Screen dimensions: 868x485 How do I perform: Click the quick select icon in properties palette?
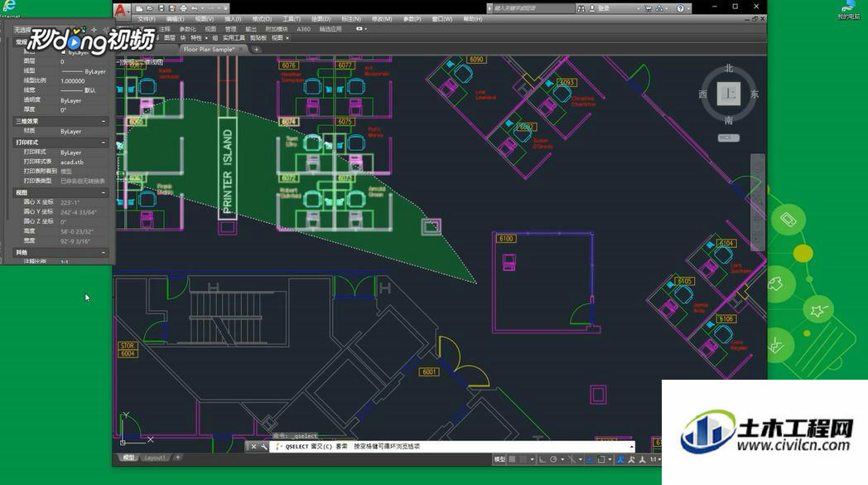coord(105,29)
